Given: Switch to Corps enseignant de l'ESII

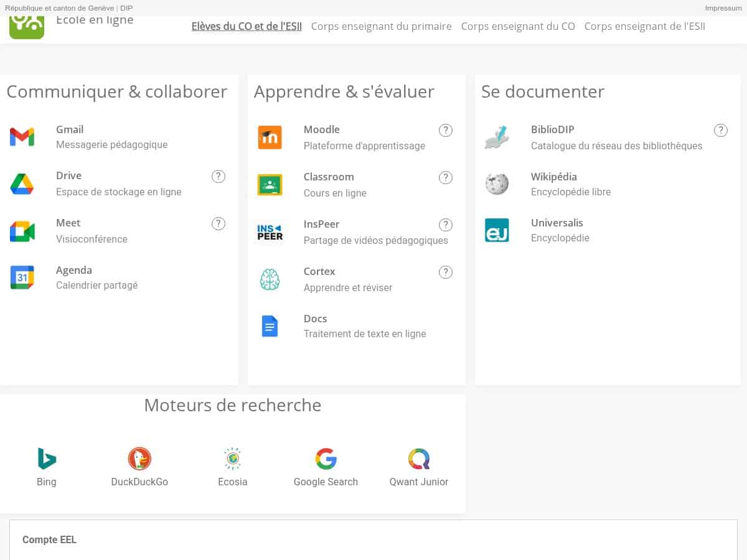Looking at the screenshot, I should tap(645, 26).
